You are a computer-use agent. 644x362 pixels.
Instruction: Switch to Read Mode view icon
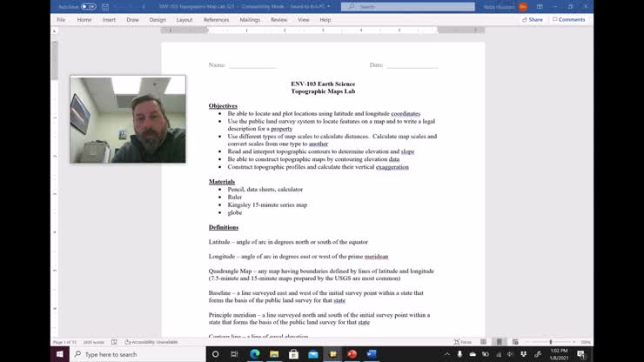(x=483, y=342)
